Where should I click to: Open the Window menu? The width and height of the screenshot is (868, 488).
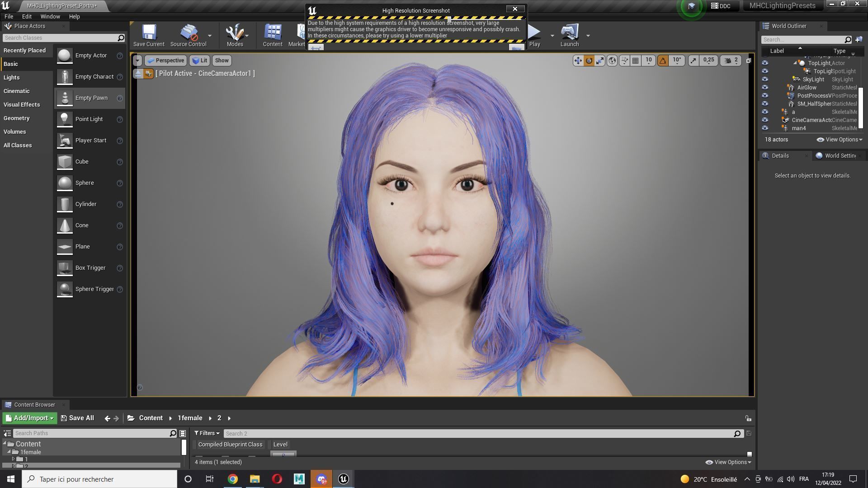click(x=50, y=16)
